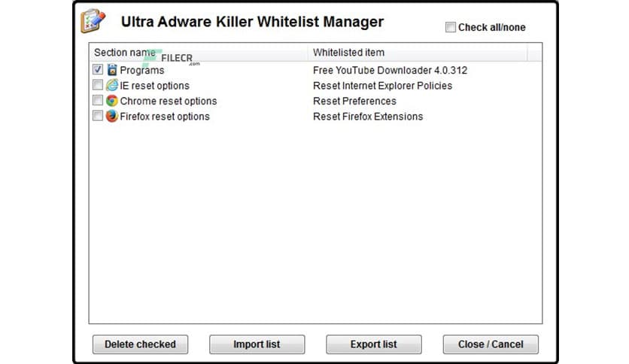629x364 pixels.
Task: Select the Reset Firefox Extensions entry
Action: coord(368,117)
